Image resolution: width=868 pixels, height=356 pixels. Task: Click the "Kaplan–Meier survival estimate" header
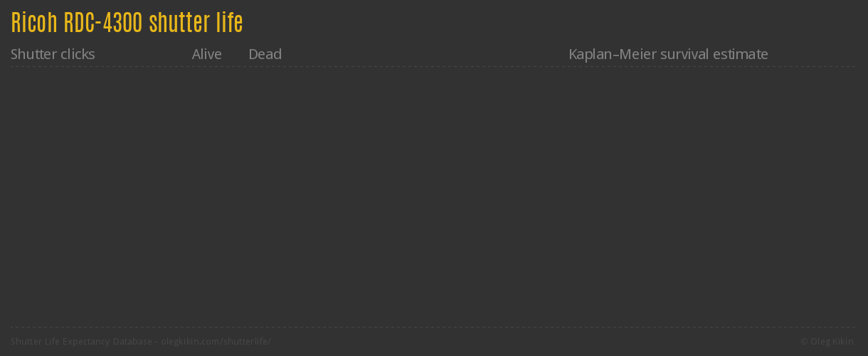[668, 54]
